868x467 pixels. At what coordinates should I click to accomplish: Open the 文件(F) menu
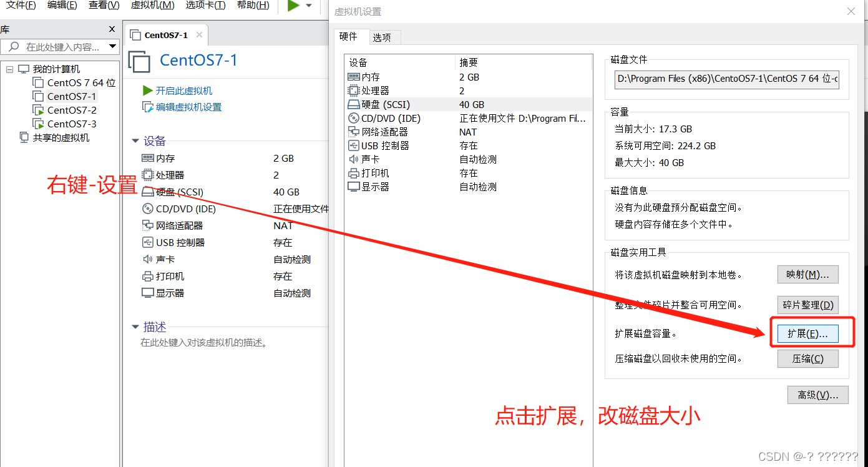point(21,6)
